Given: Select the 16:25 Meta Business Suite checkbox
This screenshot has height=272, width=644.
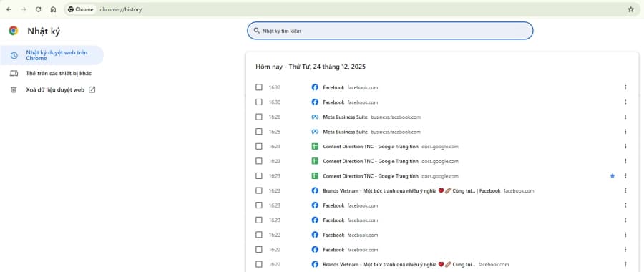Looking at the screenshot, I should click(x=259, y=132).
